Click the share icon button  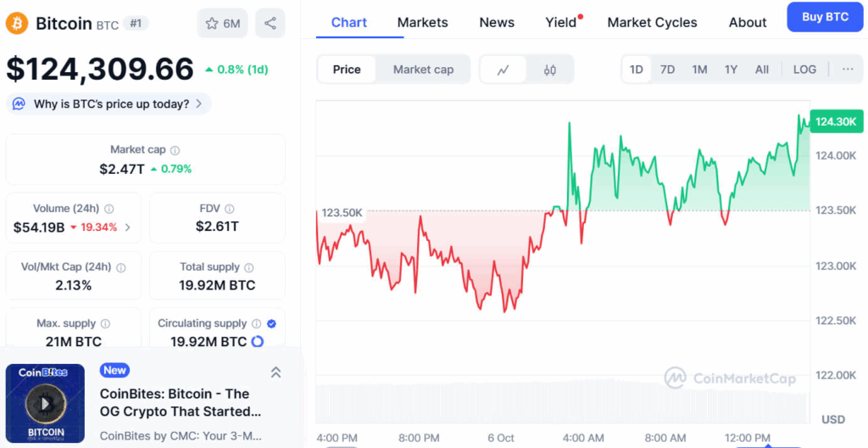(270, 23)
